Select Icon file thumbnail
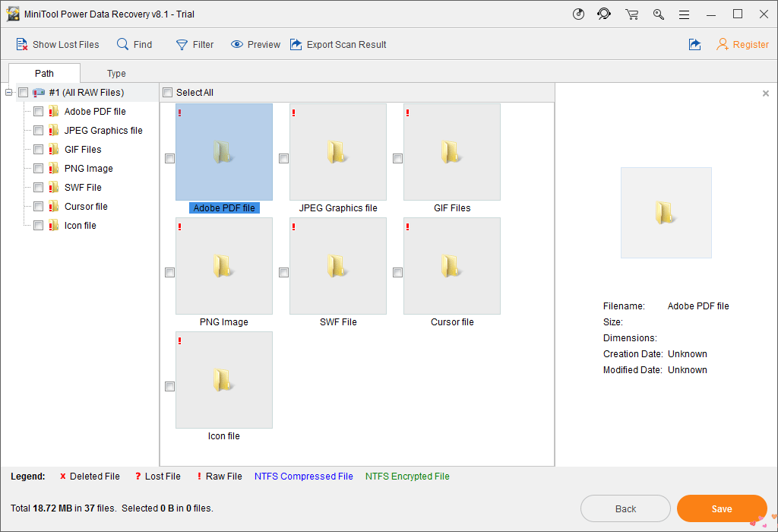The height and width of the screenshot is (532, 778). click(x=224, y=380)
